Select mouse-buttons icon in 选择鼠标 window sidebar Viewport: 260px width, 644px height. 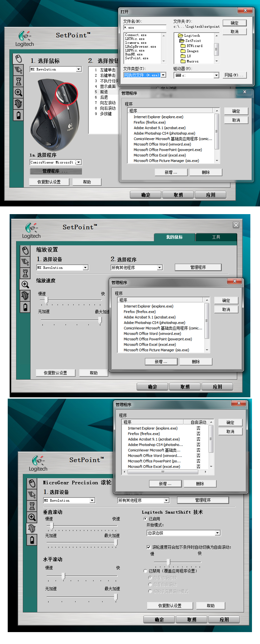tap(19, 59)
